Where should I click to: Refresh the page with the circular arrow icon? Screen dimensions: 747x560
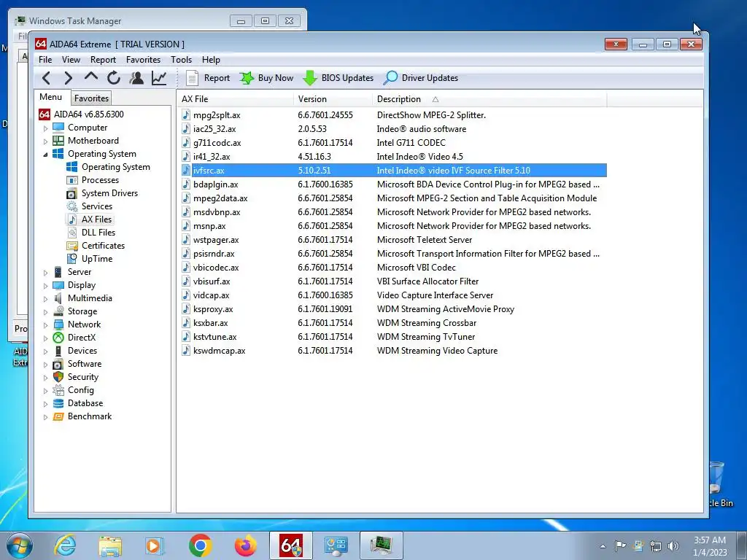[113, 77]
